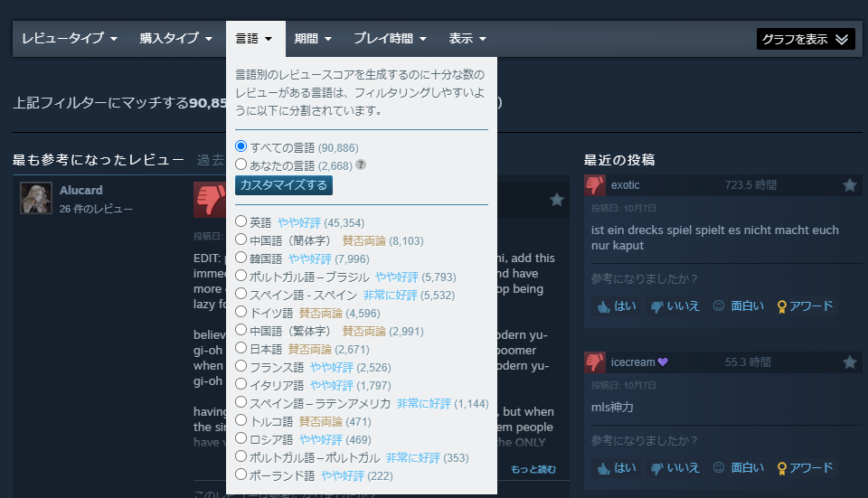This screenshot has width=868, height=498.
Task: Click the help question mark icon beside あなたの言語
Action: (361, 165)
